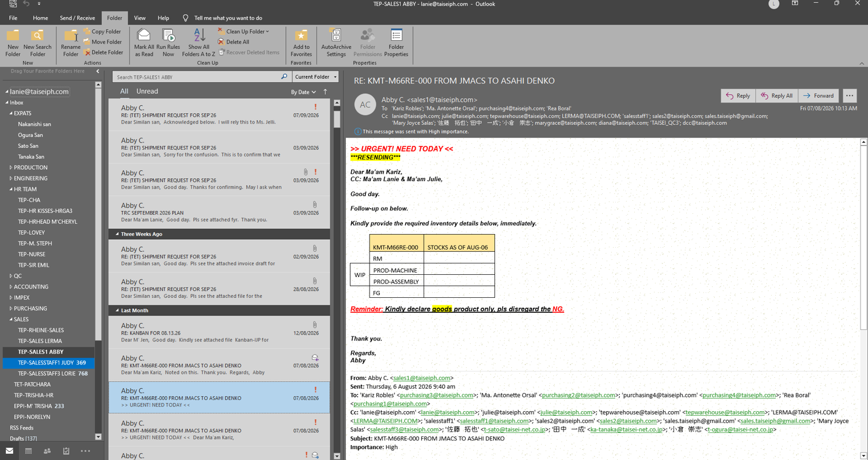Collapse the HR TEAM folder

tap(11, 189)
